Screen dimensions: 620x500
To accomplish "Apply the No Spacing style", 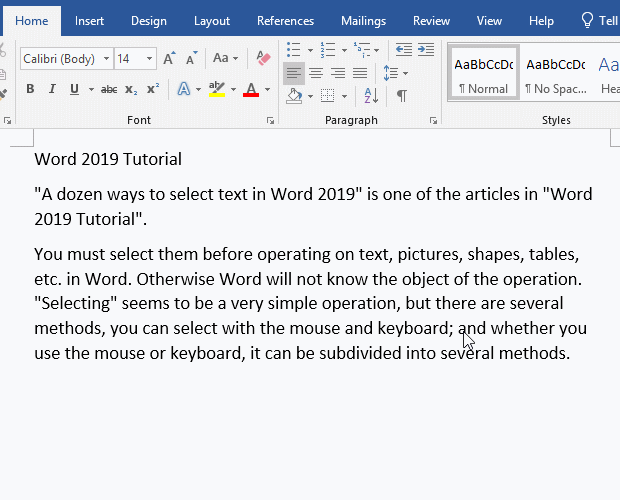I will click(x=555, y=73).
